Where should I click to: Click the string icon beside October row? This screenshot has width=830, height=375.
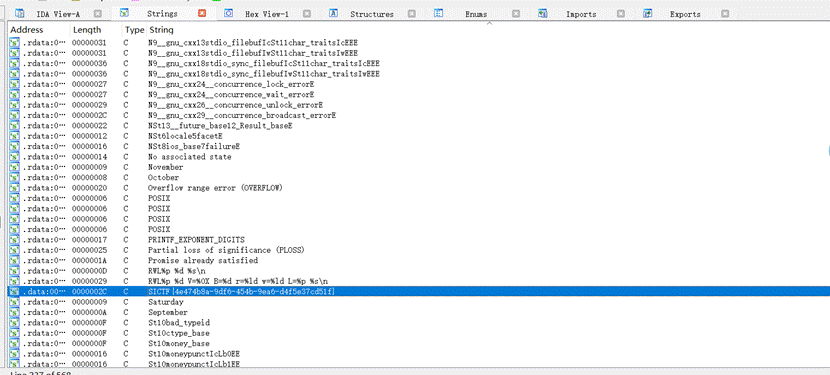pos(14,177)
